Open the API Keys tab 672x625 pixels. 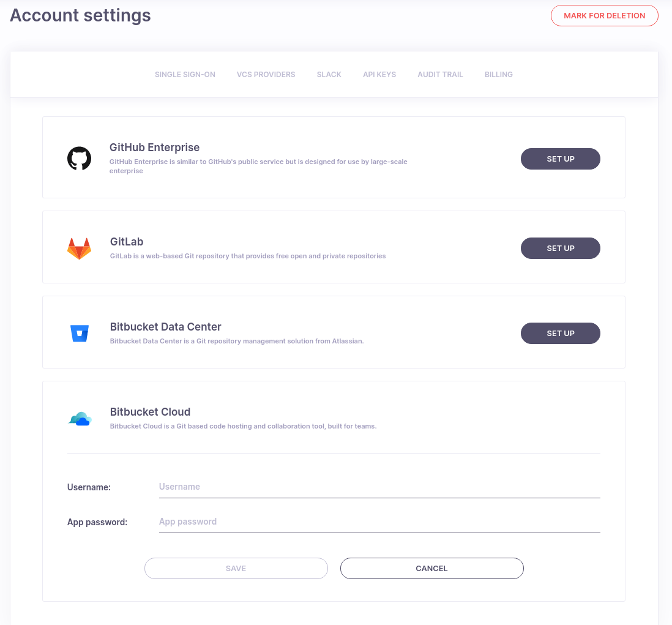[379, 74]
